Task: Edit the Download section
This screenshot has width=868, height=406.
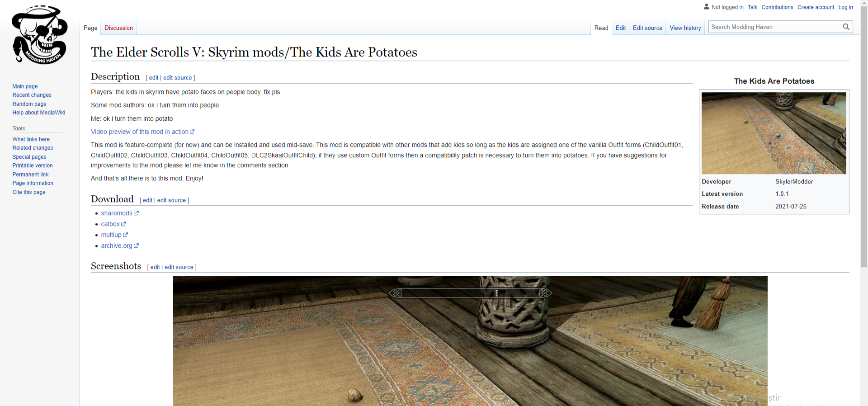Action: [x=148, y=200]
